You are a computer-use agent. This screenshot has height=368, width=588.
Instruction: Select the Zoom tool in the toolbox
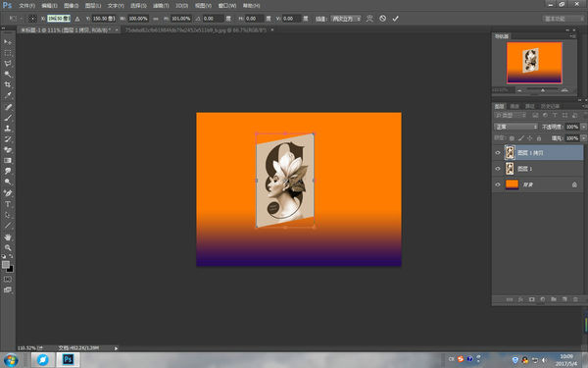pyautogui.click(x=8, y=248)
